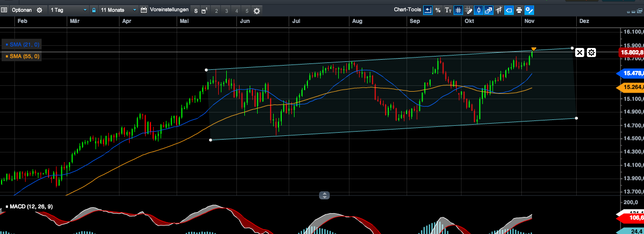Toggle the scroll-to-end arrow chart tool
This screenshot has width=644, height=234.
tap(428, 10)
